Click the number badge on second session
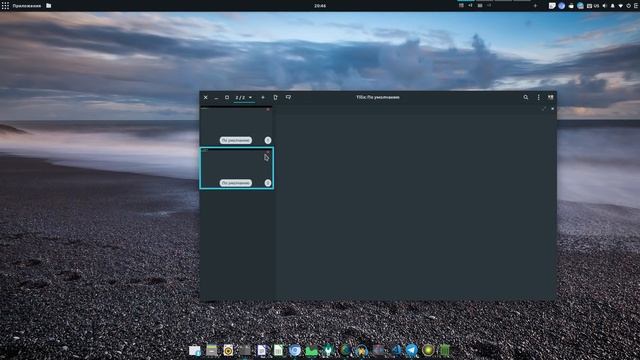This screenshot has height=360, width=640. pyautogui.click(x=268, y=183)
